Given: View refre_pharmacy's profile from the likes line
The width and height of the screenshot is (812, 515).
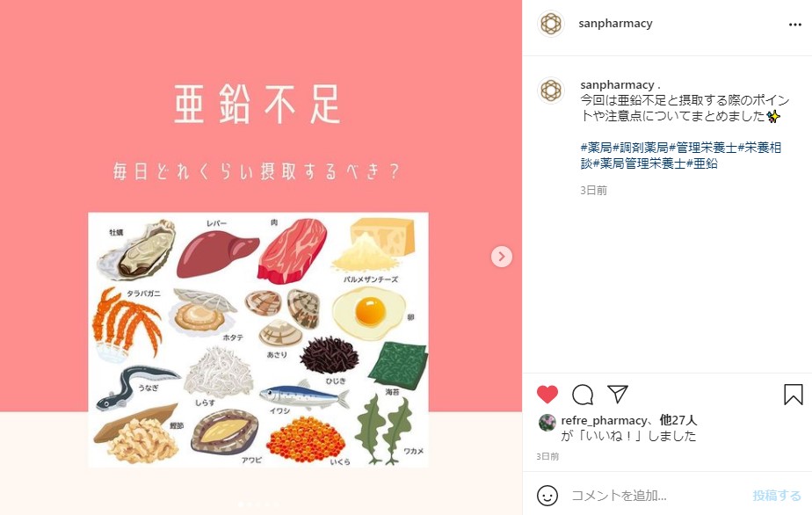Looking at the screenshot, I should click(604, 420).
